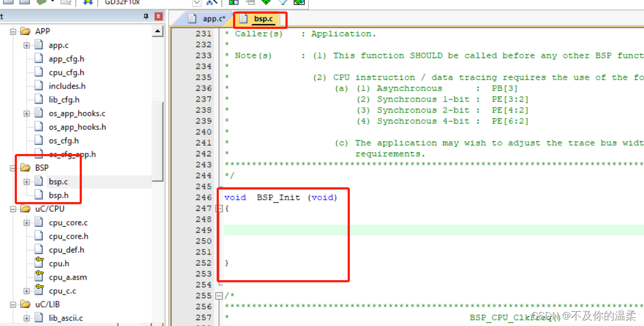Image resolution: width=644 pixels, height=326 pixels.
Task: Select os_app_hooks.h in the project tree
Action: click(77, 127)
